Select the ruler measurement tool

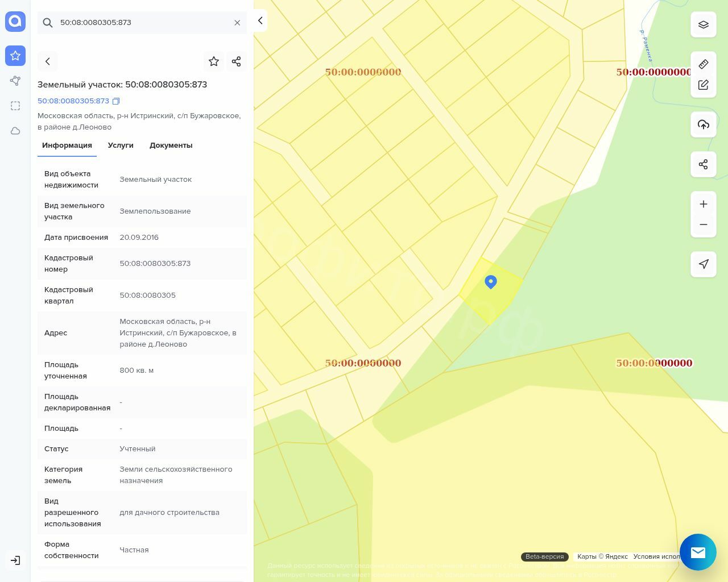[x=704, y=64]
